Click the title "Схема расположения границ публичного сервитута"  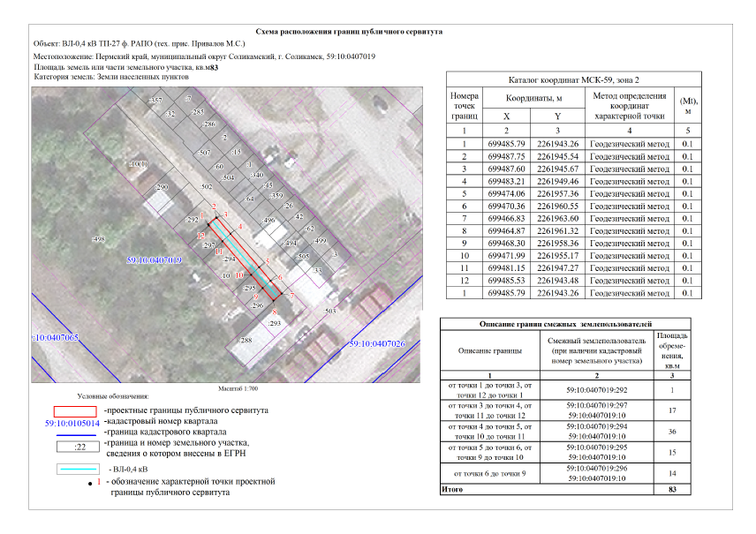coord(349,32)
